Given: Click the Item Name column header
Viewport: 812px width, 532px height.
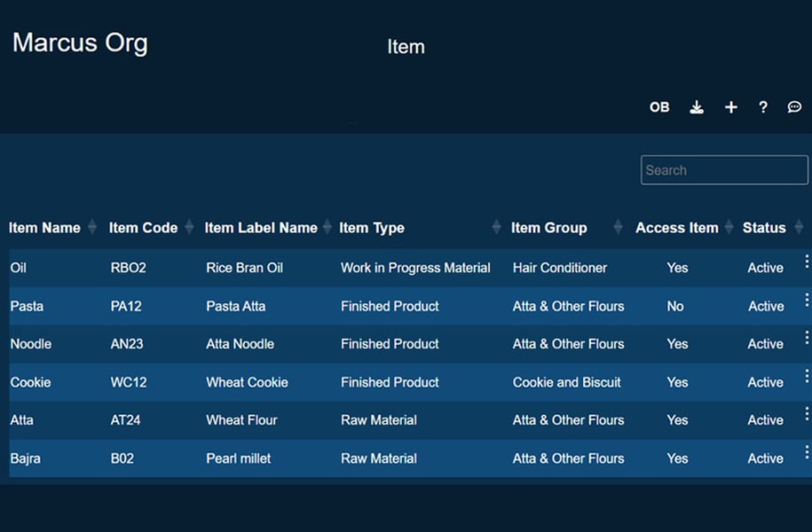Looking at the screenshot, I should point(44,228).
